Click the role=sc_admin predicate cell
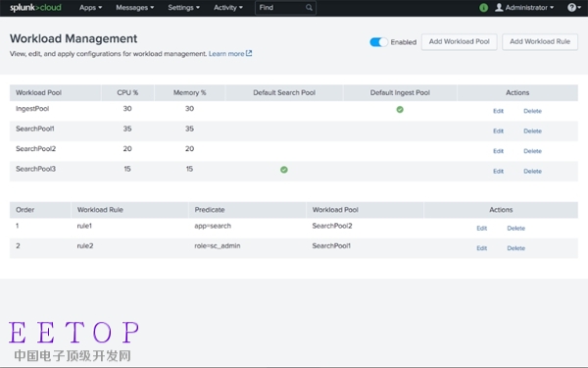 218,246
